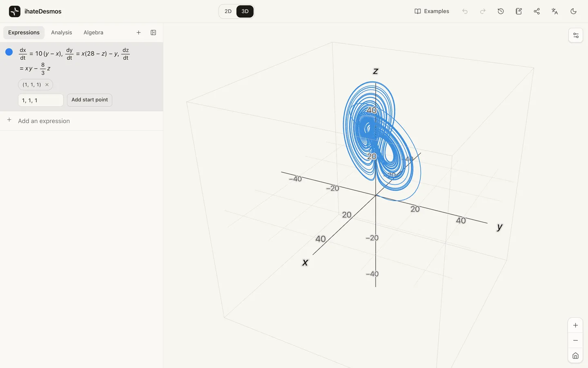Image resolution: width=588 pixels, height=368 pixels.
Task: Open the Examples library
Action: (432, 11)
